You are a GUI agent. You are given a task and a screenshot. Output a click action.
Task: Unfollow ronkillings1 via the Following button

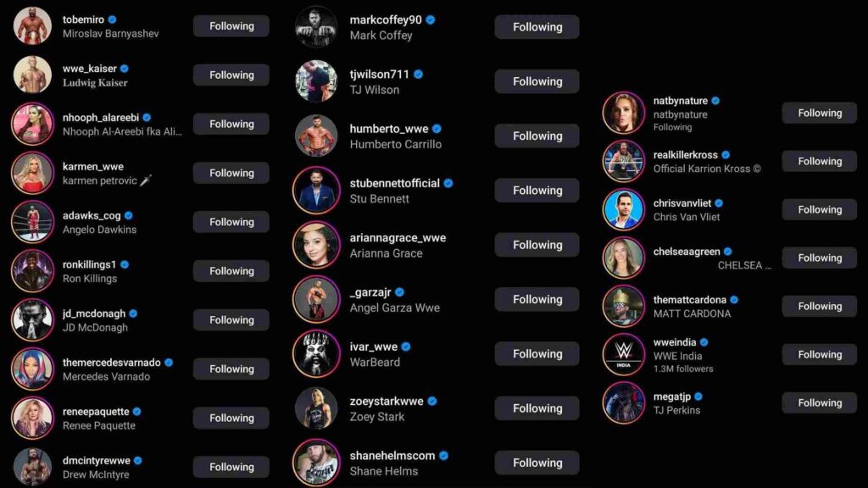231,271
